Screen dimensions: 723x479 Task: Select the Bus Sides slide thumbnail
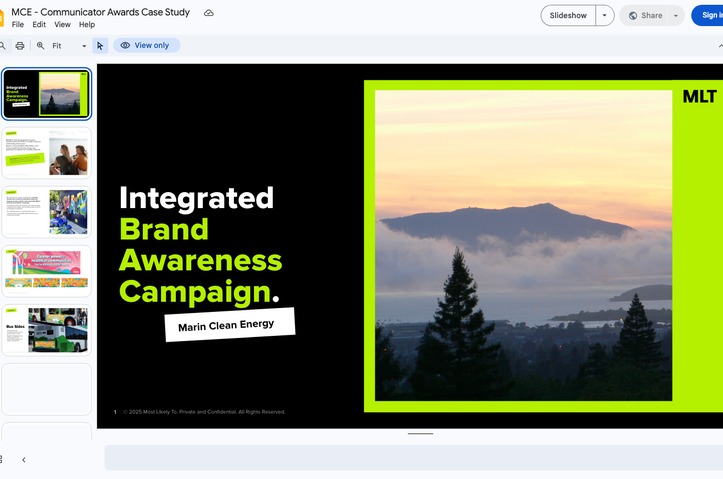coord(46,330)
